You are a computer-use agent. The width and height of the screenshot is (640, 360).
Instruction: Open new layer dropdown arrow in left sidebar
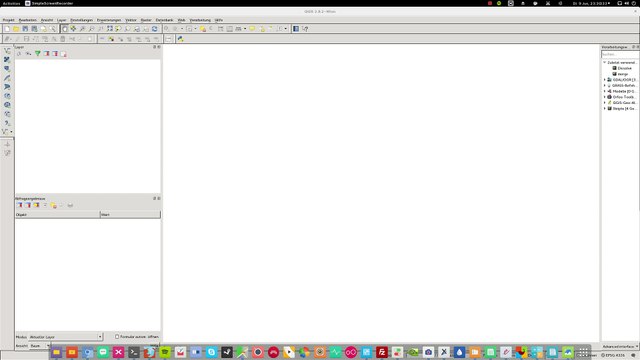11,132
